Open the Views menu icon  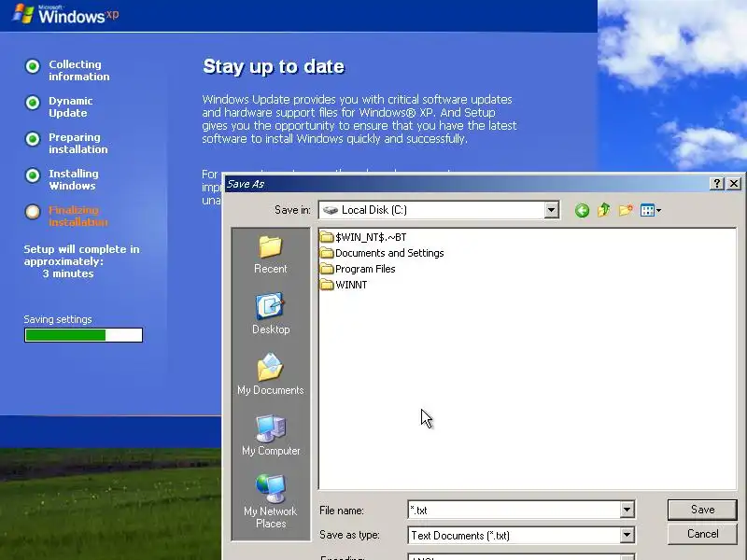[x=651, y=210]
